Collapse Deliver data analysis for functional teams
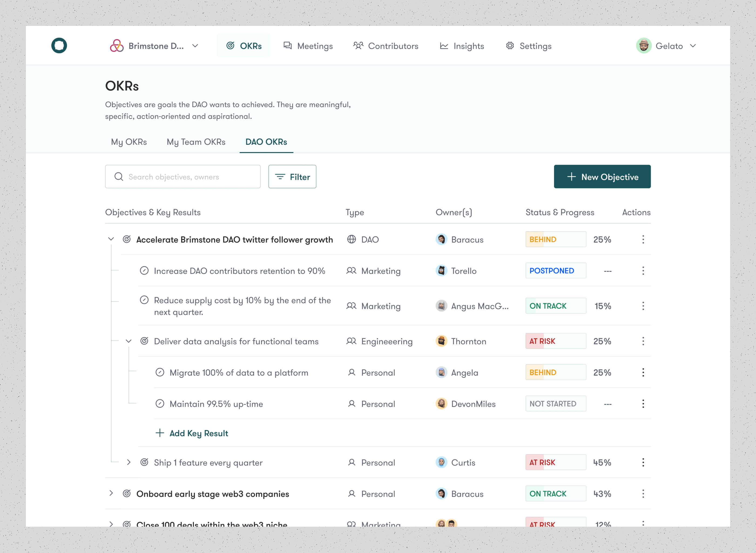756x553 pixels. 129,341
